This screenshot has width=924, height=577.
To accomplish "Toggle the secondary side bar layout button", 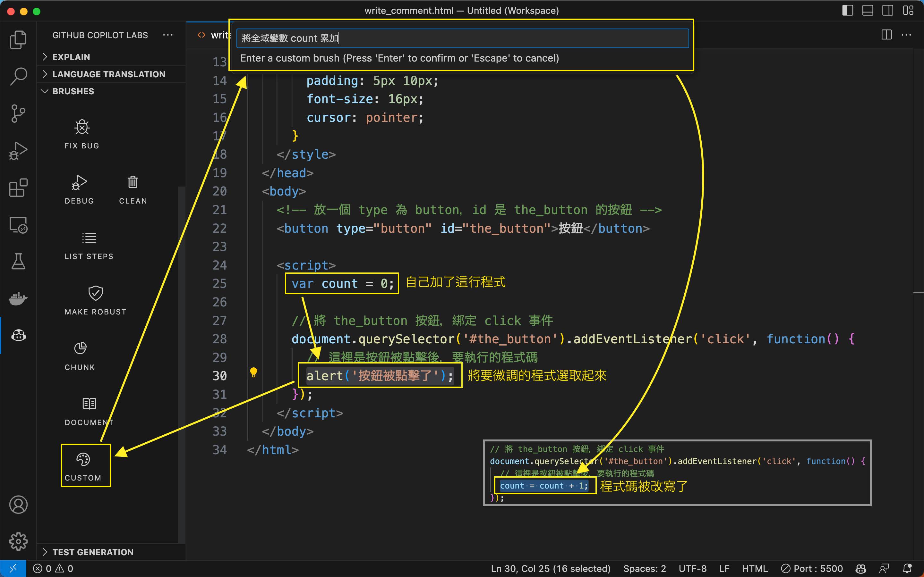I will click(x=887, y=10).
